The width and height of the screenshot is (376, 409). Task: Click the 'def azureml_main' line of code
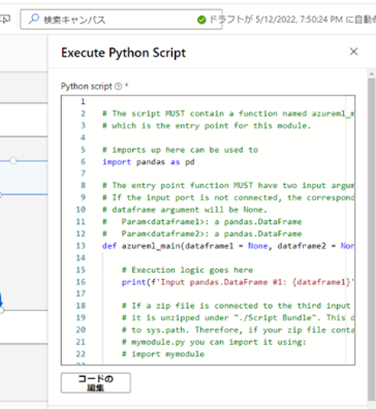[x=228, y=246]
